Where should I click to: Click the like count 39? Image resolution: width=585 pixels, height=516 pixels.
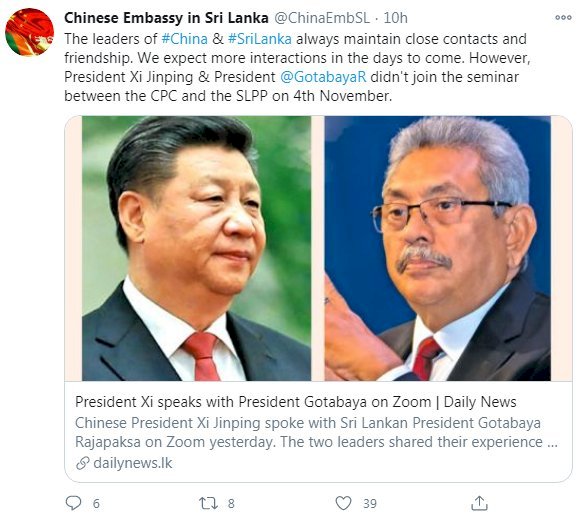coord(370,503)
